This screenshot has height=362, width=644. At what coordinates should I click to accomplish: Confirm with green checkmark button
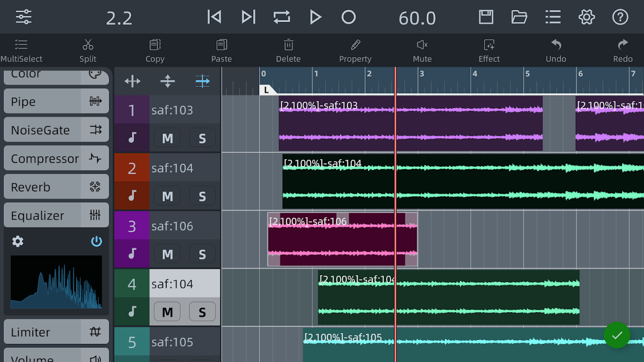click(617, 335)
